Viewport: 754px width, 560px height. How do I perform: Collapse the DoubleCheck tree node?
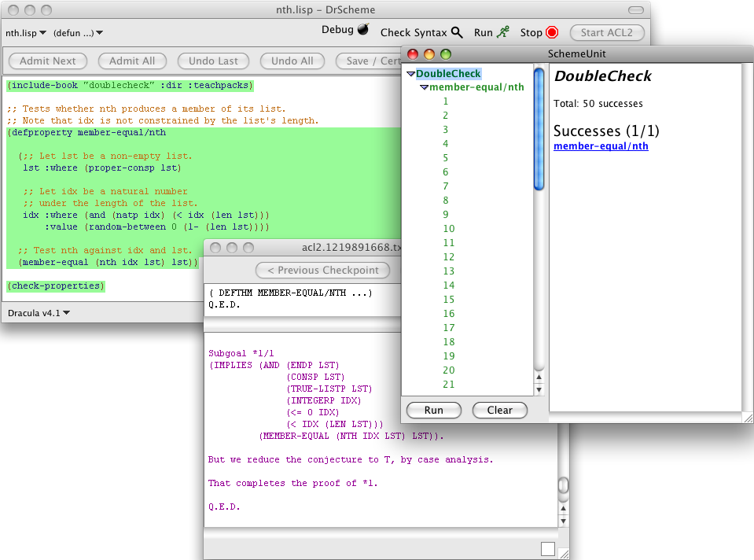click(410, 74)
